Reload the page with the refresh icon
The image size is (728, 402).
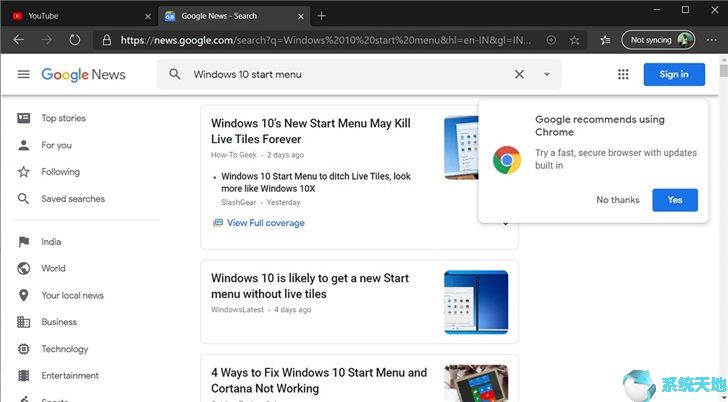(x=75, y=40)
